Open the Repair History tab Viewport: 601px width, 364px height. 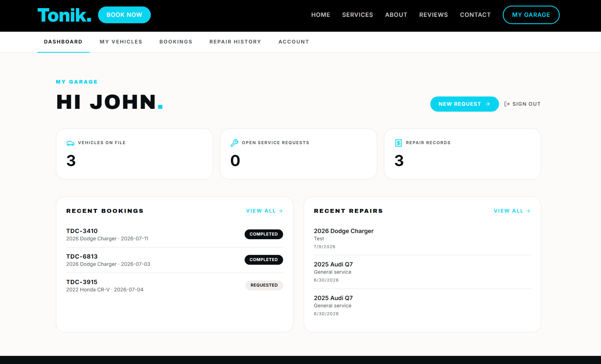(235, 42)
